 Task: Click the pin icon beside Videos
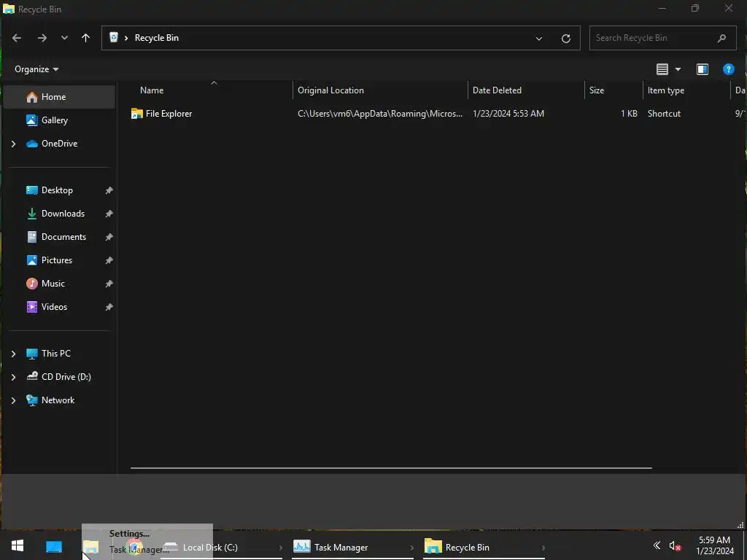tap(109, 307)
